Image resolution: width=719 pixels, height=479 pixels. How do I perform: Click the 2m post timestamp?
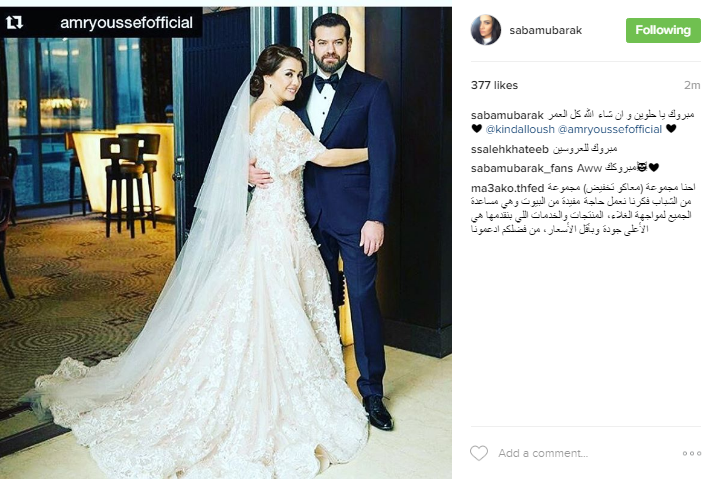point(692,85)
